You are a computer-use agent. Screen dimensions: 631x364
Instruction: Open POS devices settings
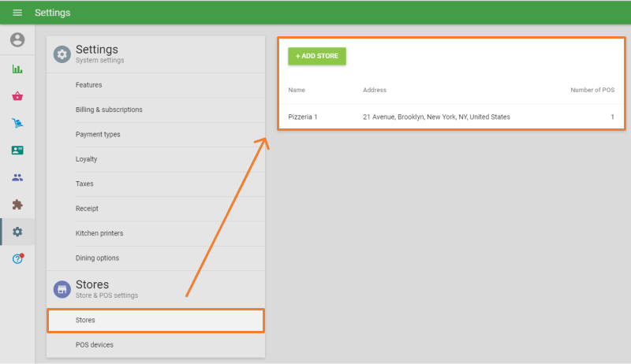[x=95, y=345]
